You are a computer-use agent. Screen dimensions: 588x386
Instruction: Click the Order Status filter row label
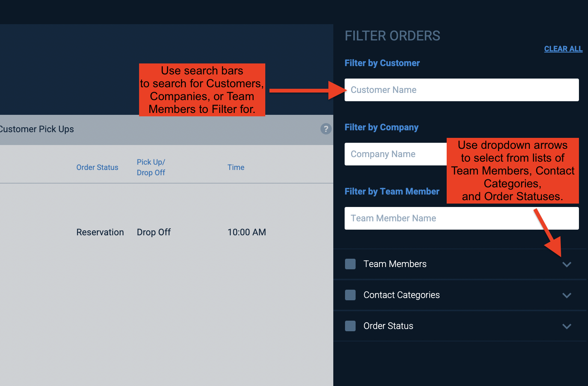coord(388,326)
